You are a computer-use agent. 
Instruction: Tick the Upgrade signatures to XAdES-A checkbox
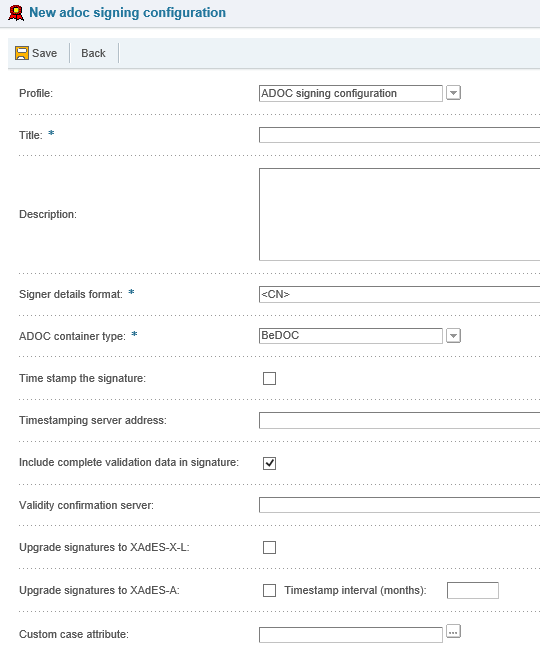click(x=269, y=590)
